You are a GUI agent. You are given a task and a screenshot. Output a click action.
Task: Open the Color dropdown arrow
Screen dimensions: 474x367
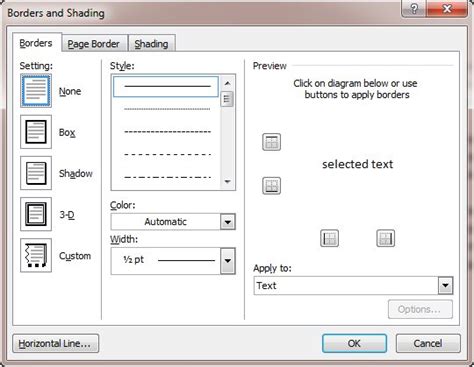click(228, 222)
